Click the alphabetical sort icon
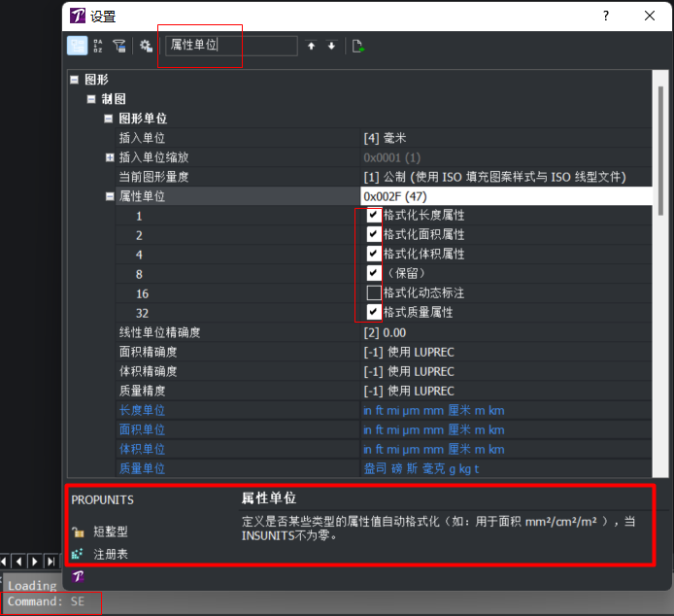The width and height of the screenshot is (674, 616). (x=98, y=46)
